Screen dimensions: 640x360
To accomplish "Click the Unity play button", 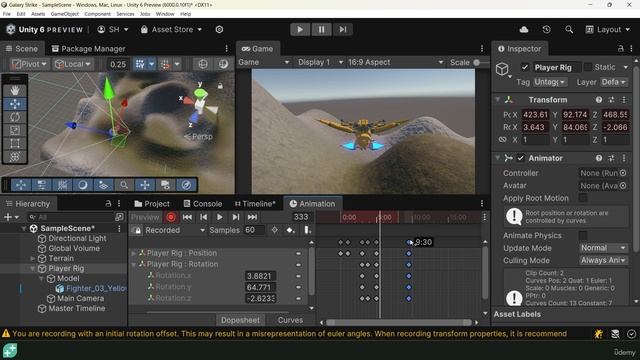I will pyautogui.click(x=300, y=29).
